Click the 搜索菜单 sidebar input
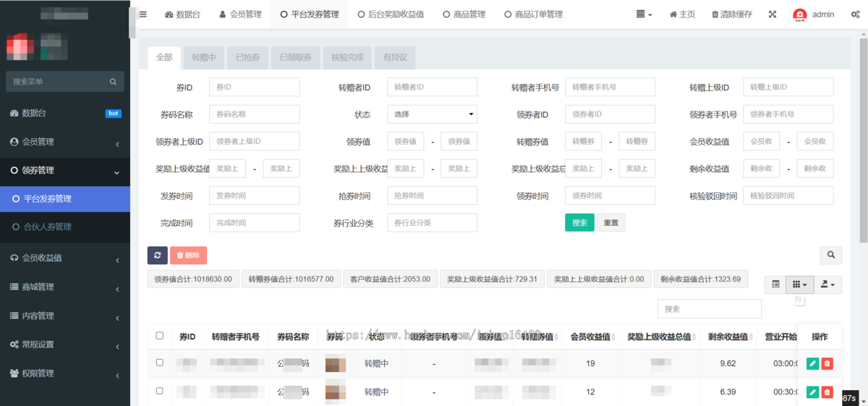 pos(65,82)
